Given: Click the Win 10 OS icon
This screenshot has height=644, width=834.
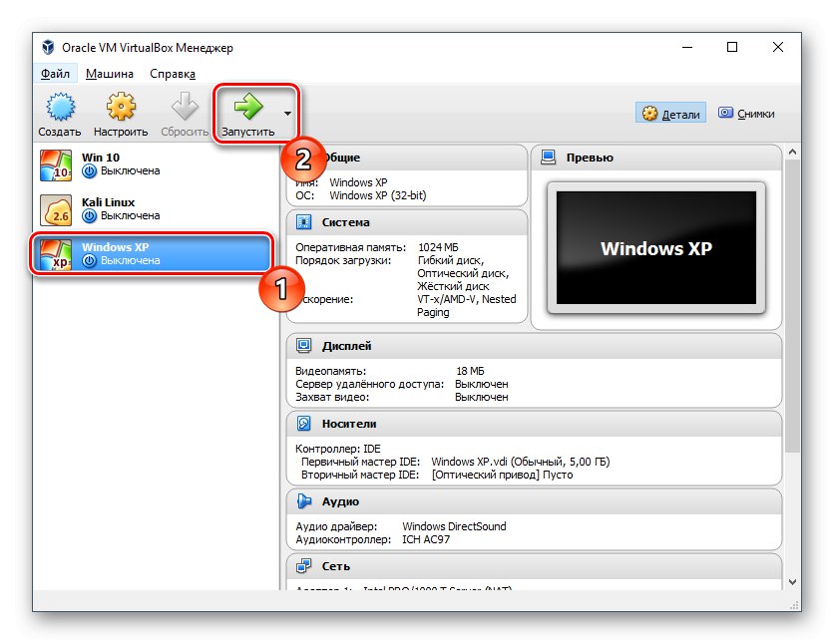Looking at the screenshot, I should pos(56,164).
